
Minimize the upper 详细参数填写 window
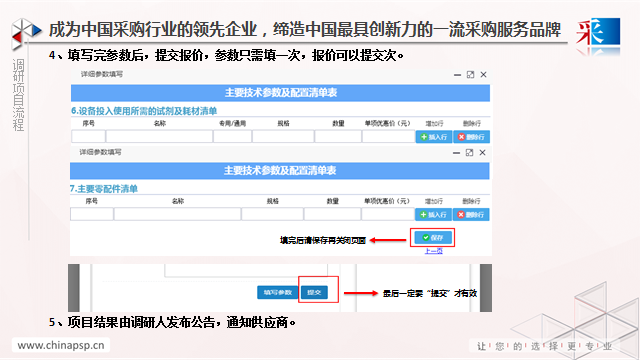[457, 75]
